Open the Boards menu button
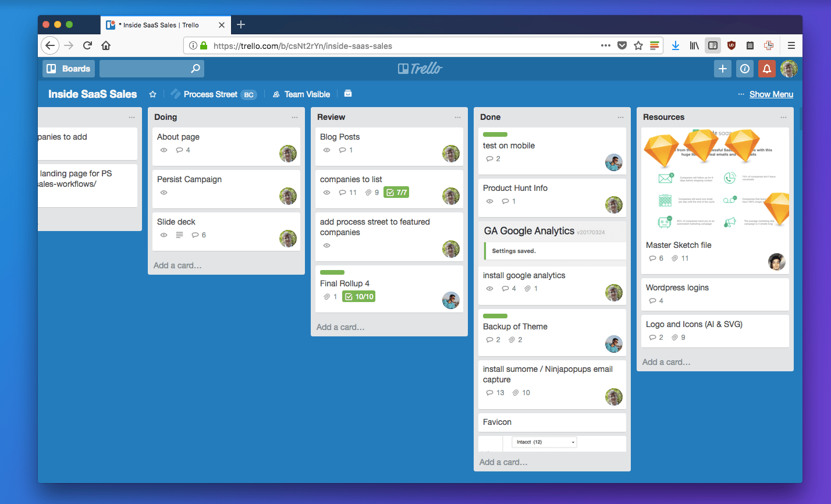The height and width of the screenshot is (504, 831). point(69,69)
